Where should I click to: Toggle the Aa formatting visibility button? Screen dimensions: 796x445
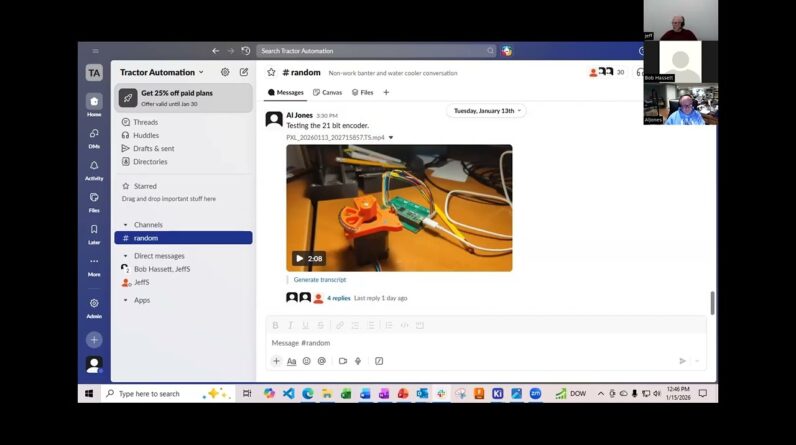[292, 361]
